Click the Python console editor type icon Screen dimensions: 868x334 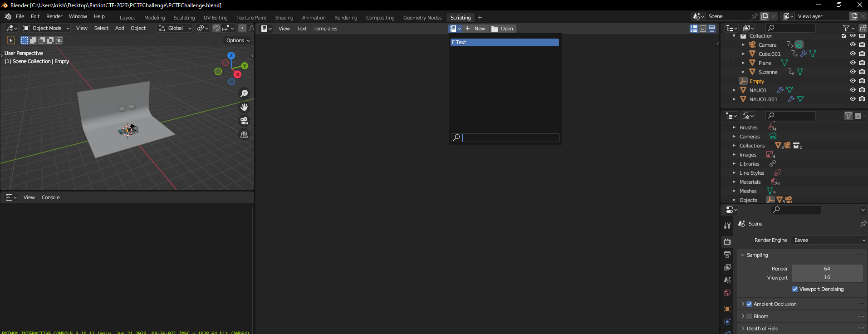(x=11, y=197)
